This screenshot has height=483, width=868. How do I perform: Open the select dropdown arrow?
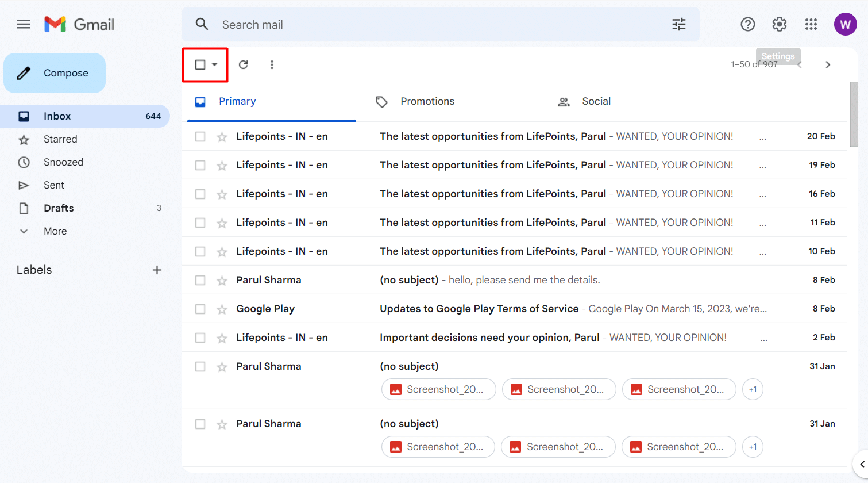(x=214, y=64)
